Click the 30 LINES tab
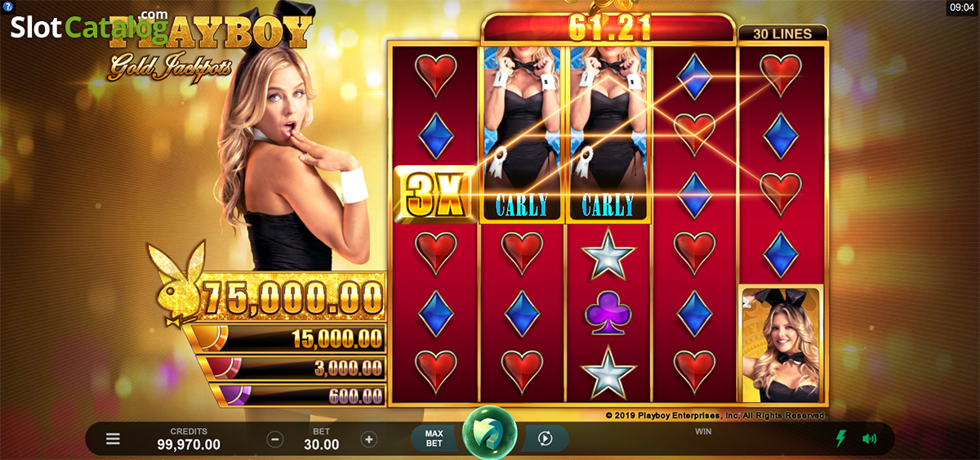Viewport: 980px width, 460px height. click(x=782, y=33)
